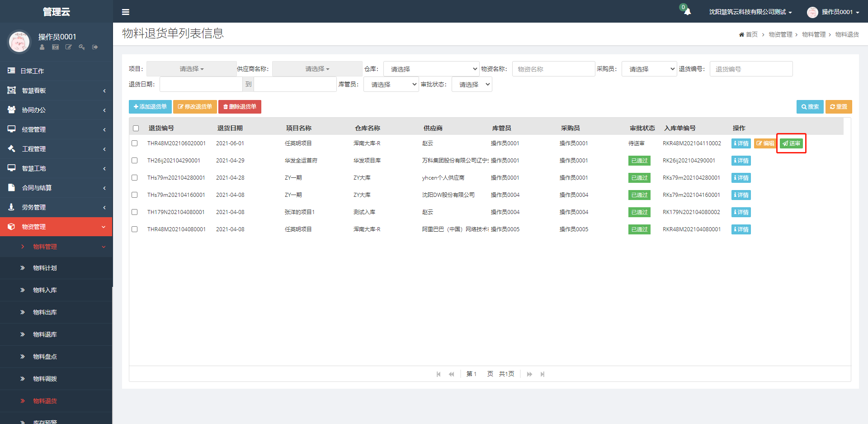
Task: Check the row THs79m202104280001 checkbox
Action: pyautogui.click(x=134, y=178)
